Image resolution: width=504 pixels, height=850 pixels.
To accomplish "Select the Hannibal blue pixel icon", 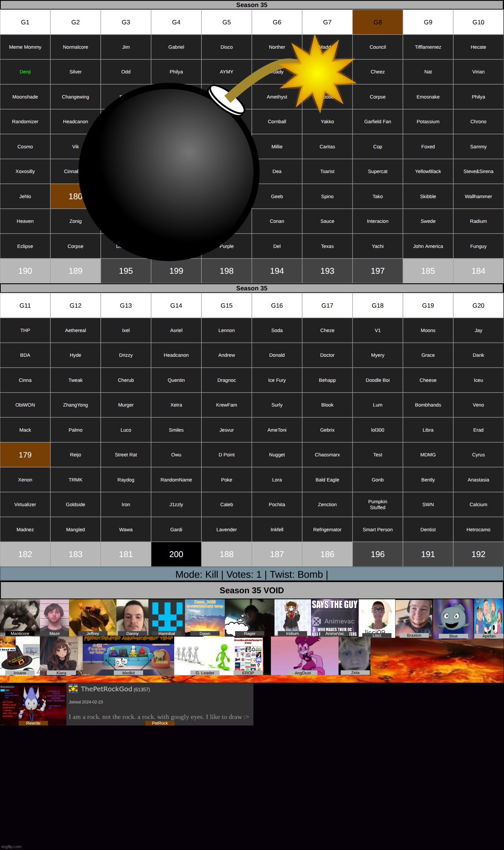I will [x=167, y=617].
